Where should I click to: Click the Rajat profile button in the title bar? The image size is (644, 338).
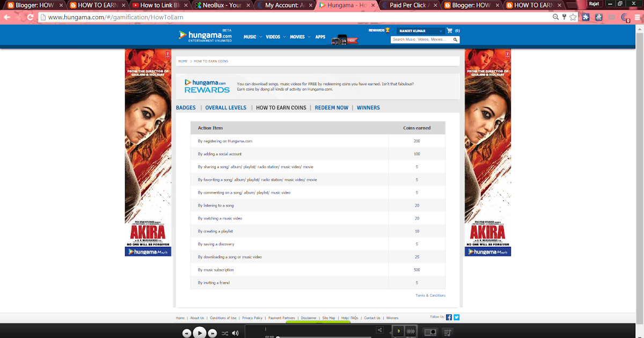coord(595,4)
